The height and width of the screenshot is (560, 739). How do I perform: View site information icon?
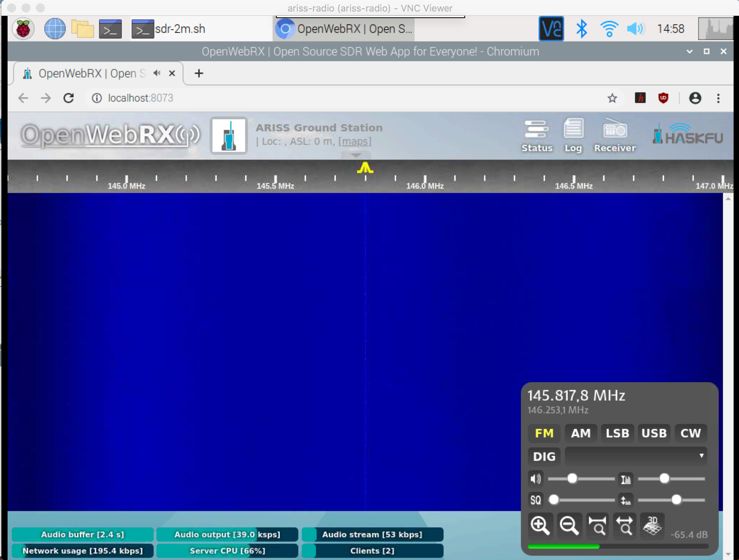click(97, 98)
